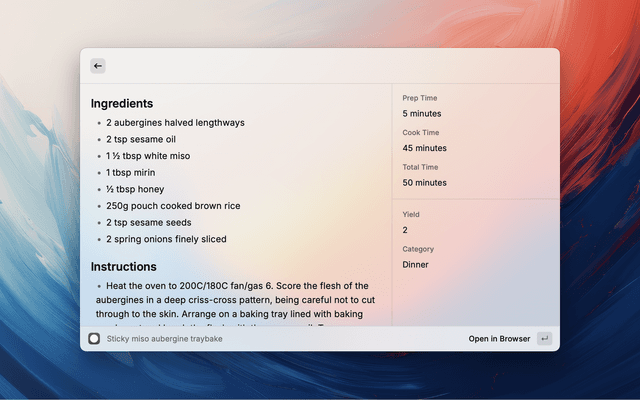
Task: Select the white miso ingredient line
Action: point(148,156)
